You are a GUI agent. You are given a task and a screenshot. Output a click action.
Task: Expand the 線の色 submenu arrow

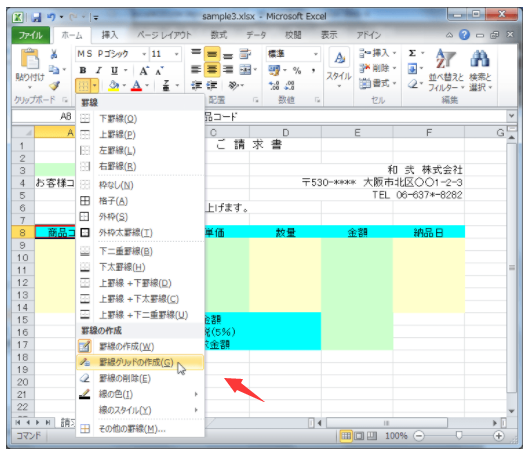pyautogui.click(x=196, y=394)
